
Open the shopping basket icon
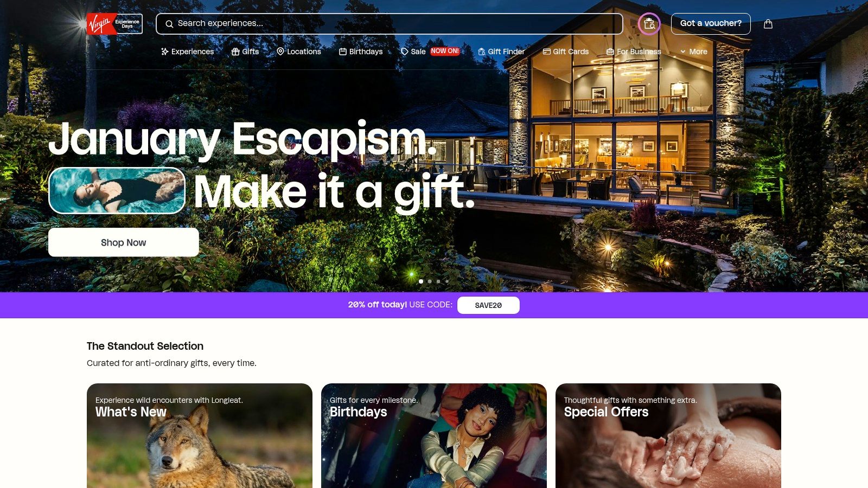[x=768, y=24]
